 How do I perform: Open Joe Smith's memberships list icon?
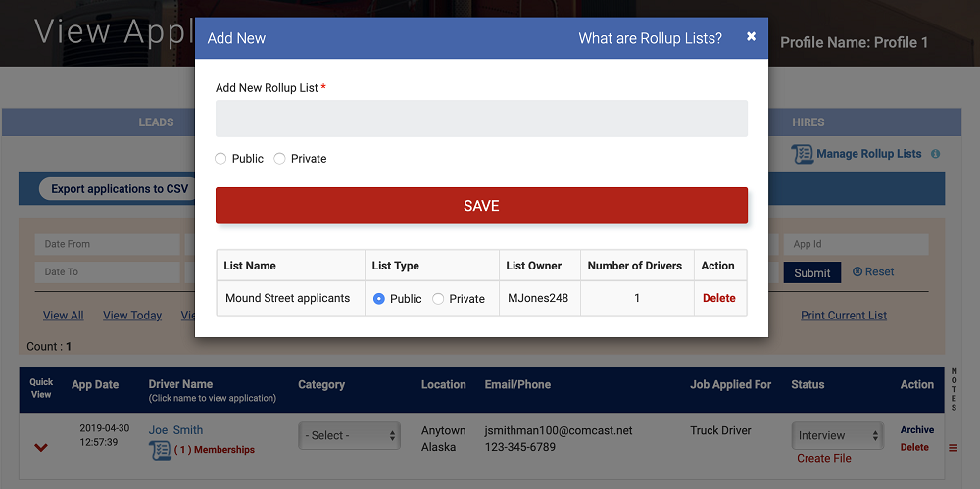[160, 450]
